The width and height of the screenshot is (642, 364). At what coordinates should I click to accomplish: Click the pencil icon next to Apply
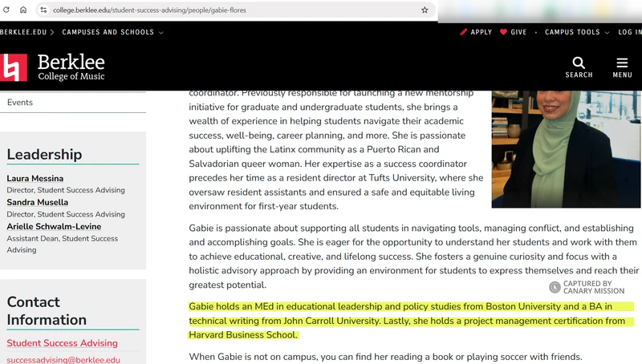464,32
